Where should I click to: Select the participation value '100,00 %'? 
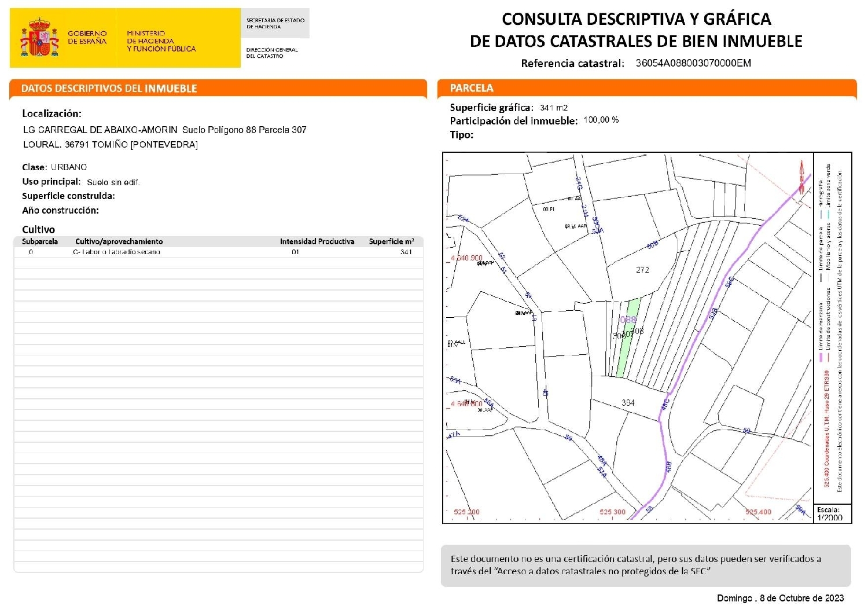(x=601, y=120)
